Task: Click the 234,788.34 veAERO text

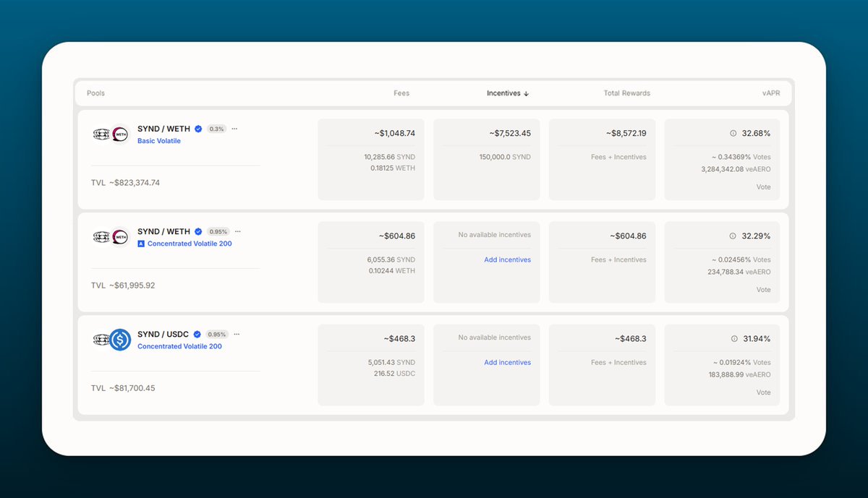Action: [x=739, y=272]
